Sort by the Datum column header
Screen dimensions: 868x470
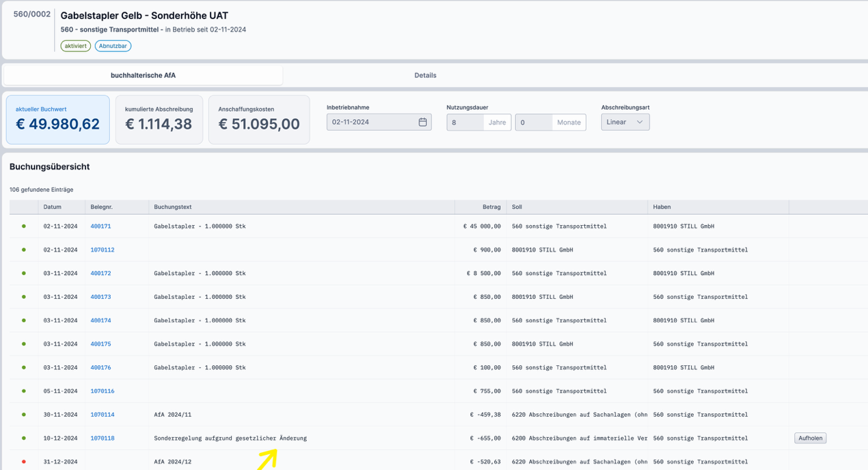click(53, 207)
